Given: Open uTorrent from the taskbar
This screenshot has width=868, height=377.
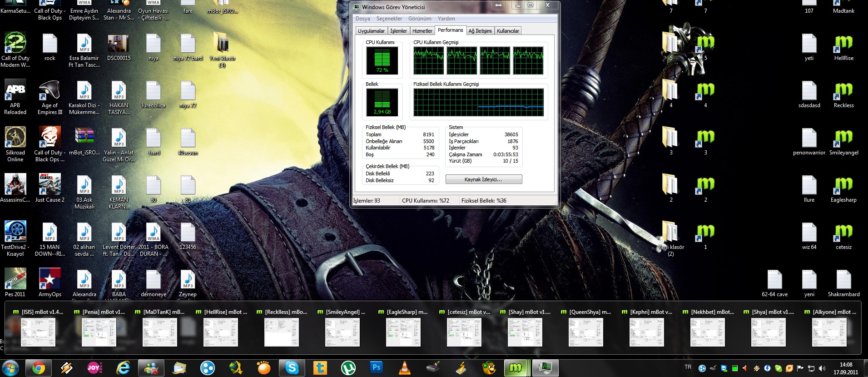Looking at the screenshot, I should click(x=348, y=367).
